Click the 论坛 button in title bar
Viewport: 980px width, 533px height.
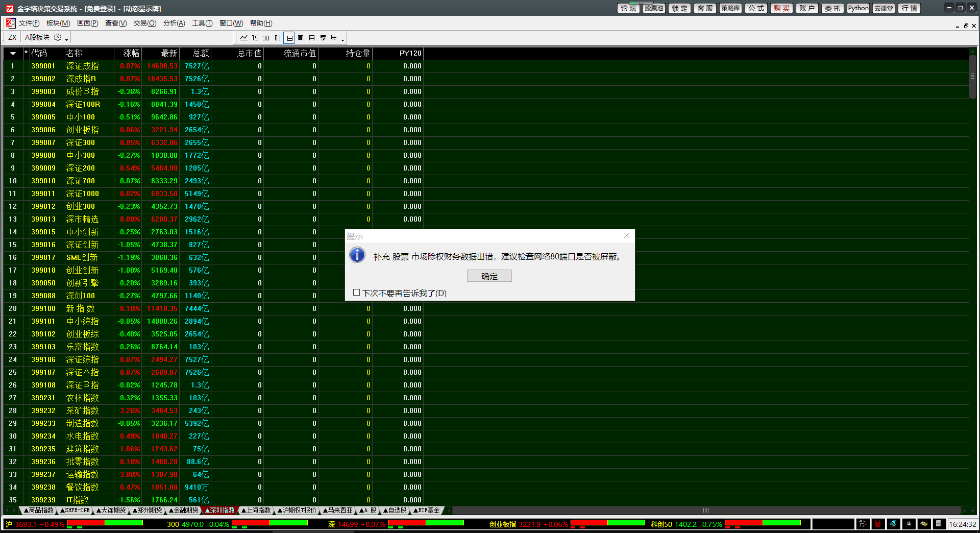pyautogui.click(x=628, y=8)
